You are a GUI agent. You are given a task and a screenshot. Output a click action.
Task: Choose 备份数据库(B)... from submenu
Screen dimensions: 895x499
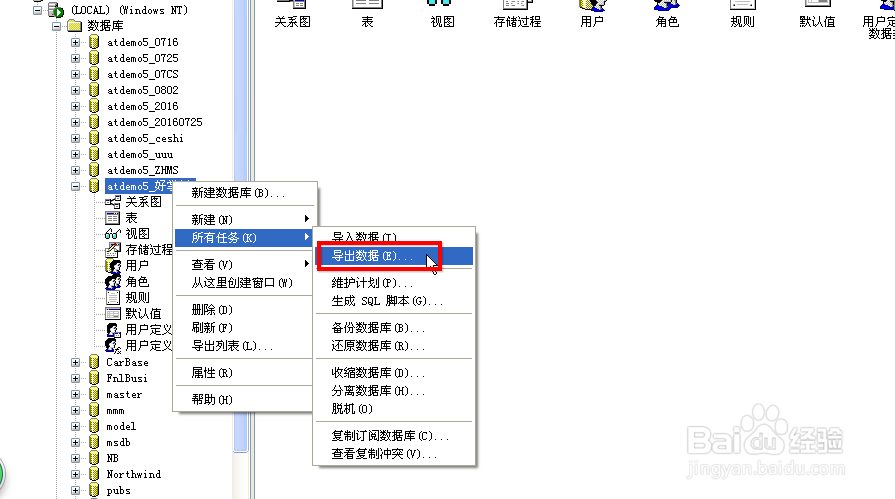[394, 328]
